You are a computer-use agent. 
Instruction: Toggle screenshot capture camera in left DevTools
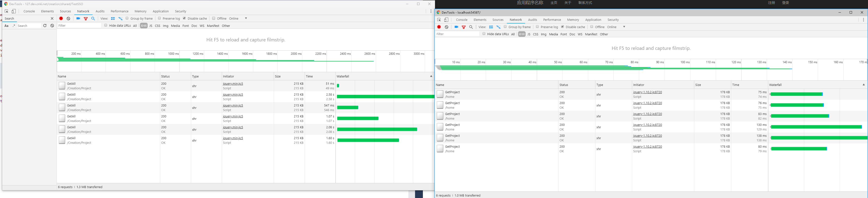[78, 19]
